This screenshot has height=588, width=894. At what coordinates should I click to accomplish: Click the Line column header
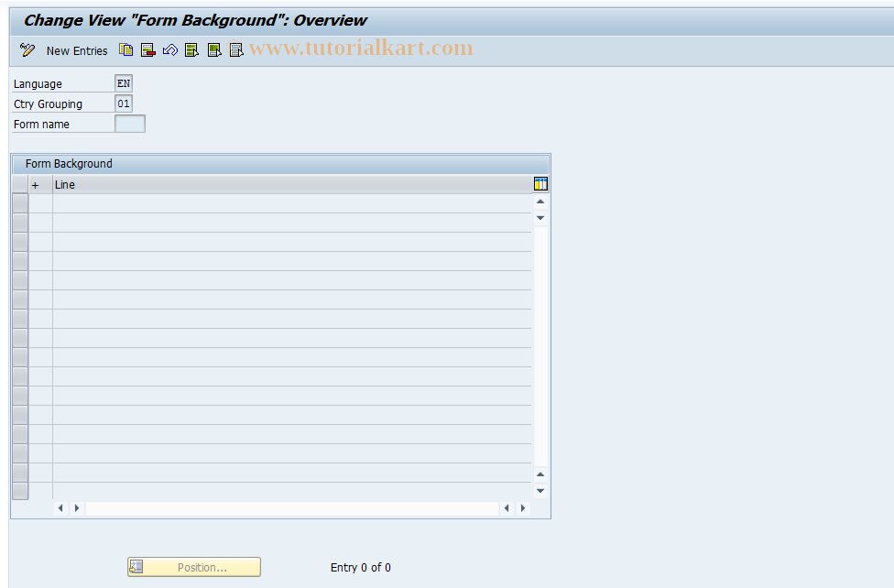pos(292,185)
